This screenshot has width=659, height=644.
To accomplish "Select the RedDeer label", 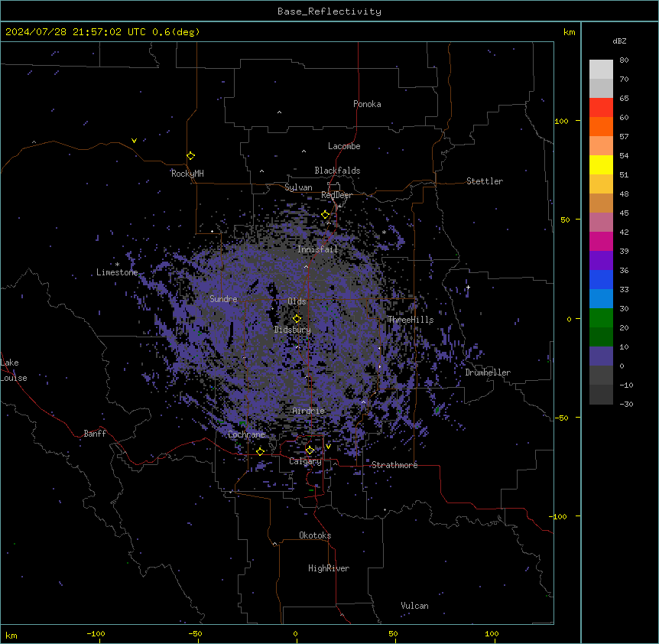I will click(x=336, y=195).
